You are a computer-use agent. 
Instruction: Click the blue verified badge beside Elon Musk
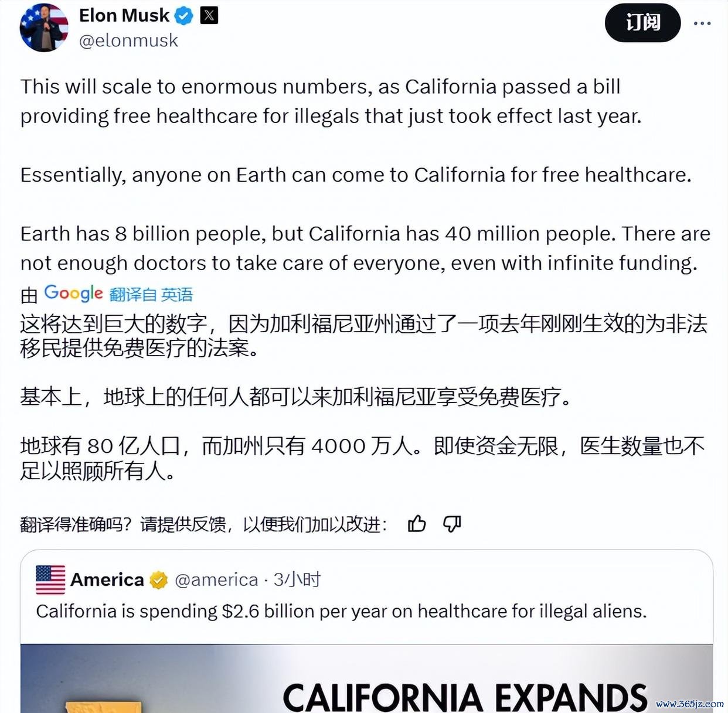[x=184, y=16]
